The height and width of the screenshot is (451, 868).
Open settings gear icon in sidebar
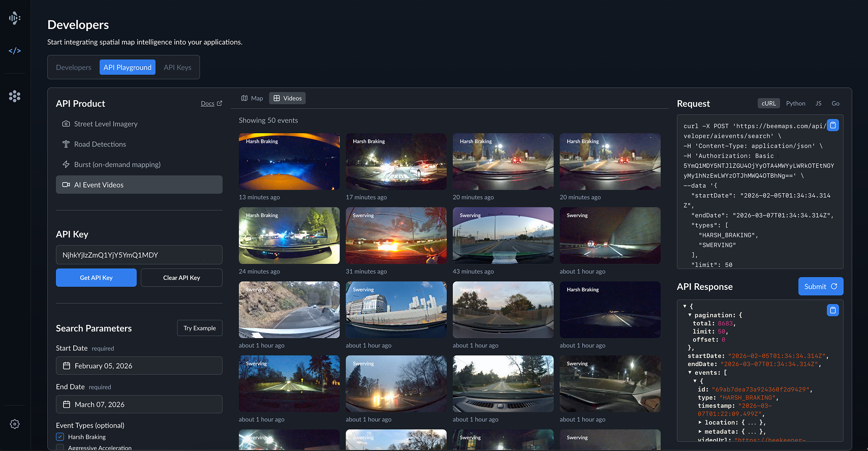[x=15, y=424]
